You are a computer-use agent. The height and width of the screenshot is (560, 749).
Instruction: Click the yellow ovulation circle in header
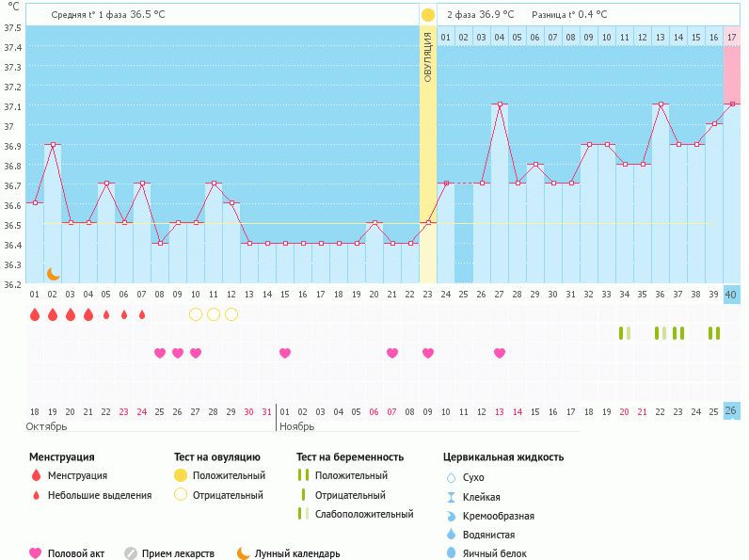click(x=428, y=15)
